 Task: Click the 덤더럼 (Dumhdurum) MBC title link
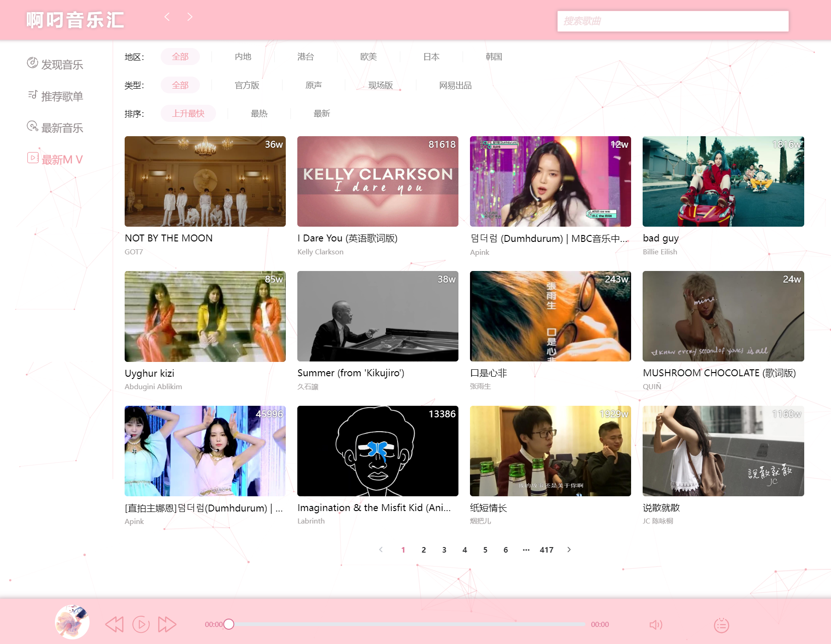point(549,239)
